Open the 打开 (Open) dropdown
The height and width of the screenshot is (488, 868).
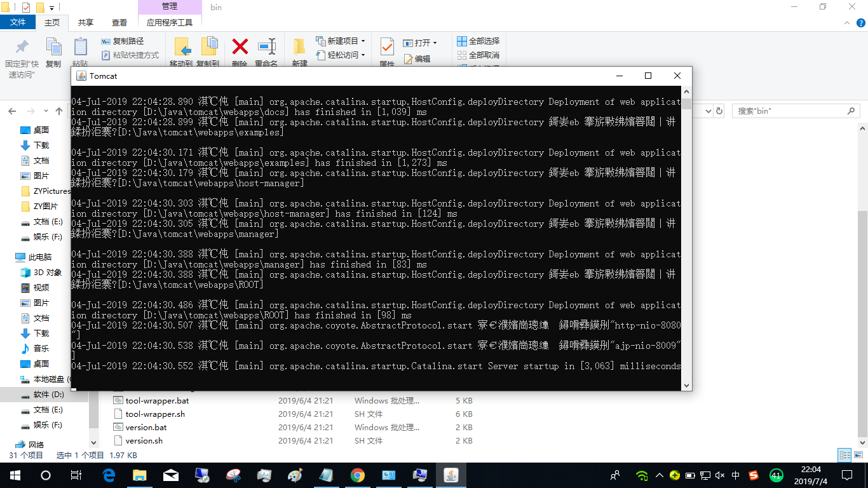[420, 43]
